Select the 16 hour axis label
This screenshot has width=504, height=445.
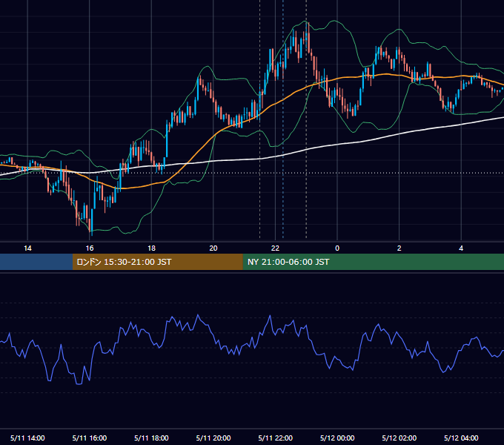(90, 248)
